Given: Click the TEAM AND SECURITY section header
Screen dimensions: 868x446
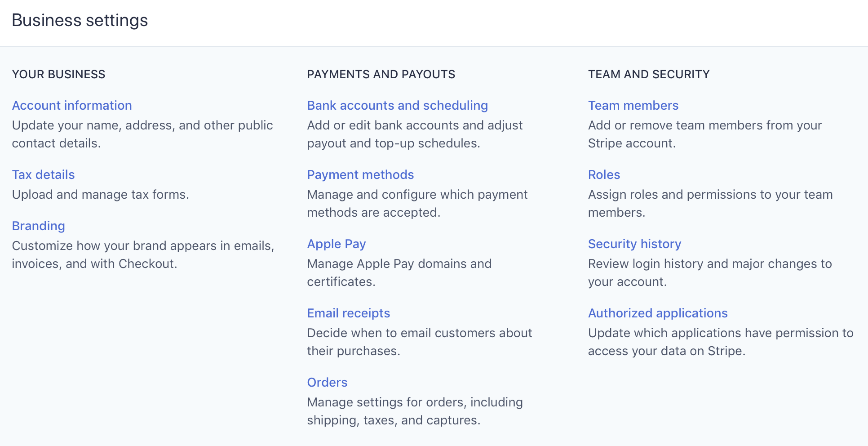Looking at the screenshot, I should point(649,74).
